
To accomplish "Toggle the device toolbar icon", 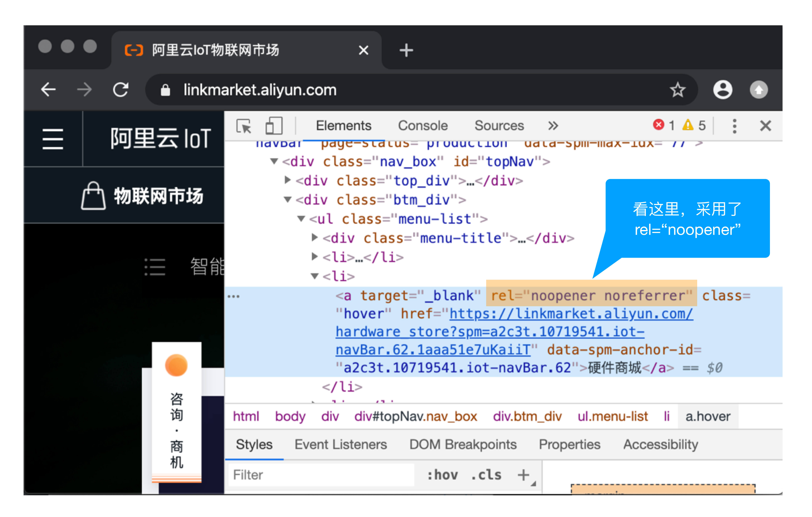I will click(274, 126).
